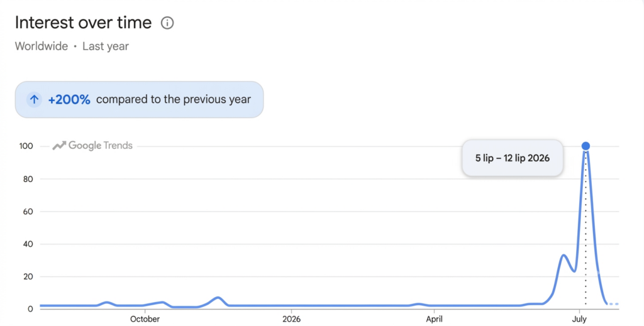Image resolution: width=644 pixels, height=326 pixels.
Task: Click the Interest over time heading
Action: (x=84, y=23)
